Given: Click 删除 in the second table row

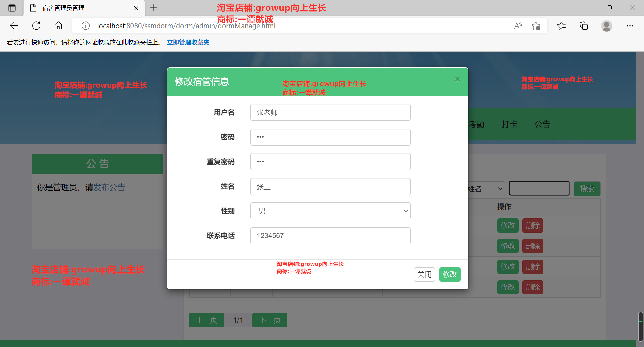Looking at the screenshot, I should click(533, 246).
